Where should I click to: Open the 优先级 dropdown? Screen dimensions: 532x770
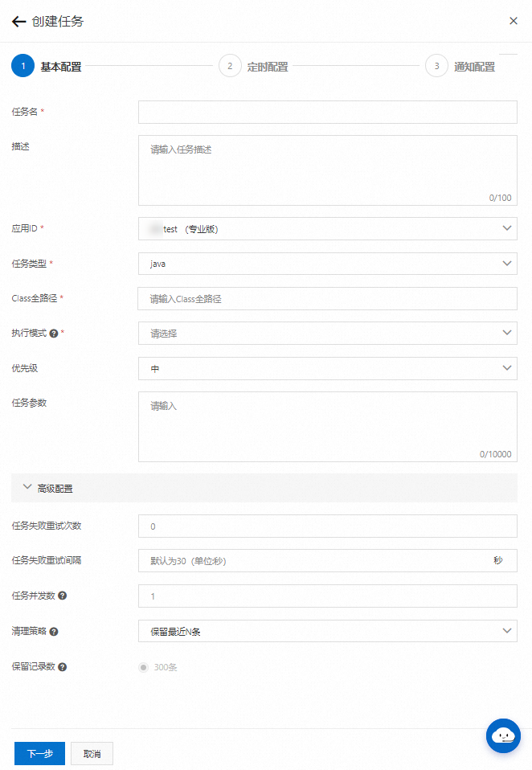[x=328, y=368]
